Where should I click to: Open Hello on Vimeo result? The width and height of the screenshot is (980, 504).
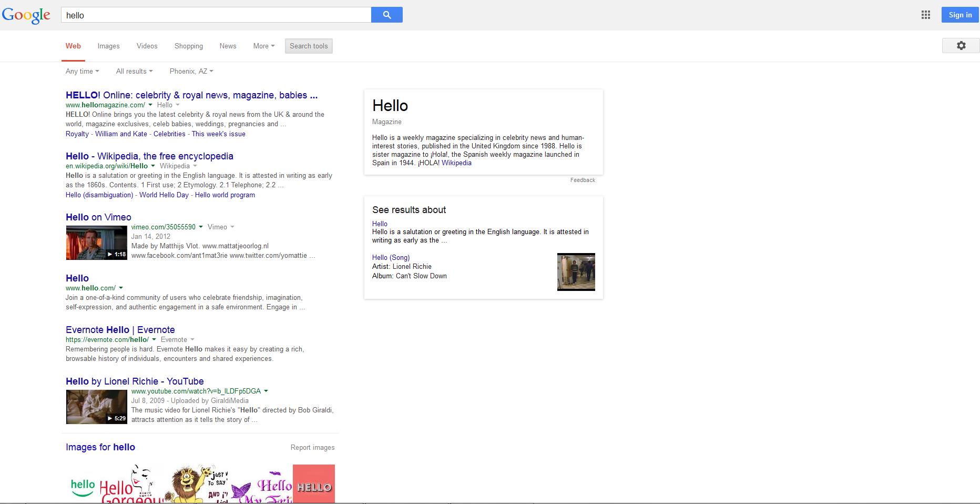coord(98,217)
